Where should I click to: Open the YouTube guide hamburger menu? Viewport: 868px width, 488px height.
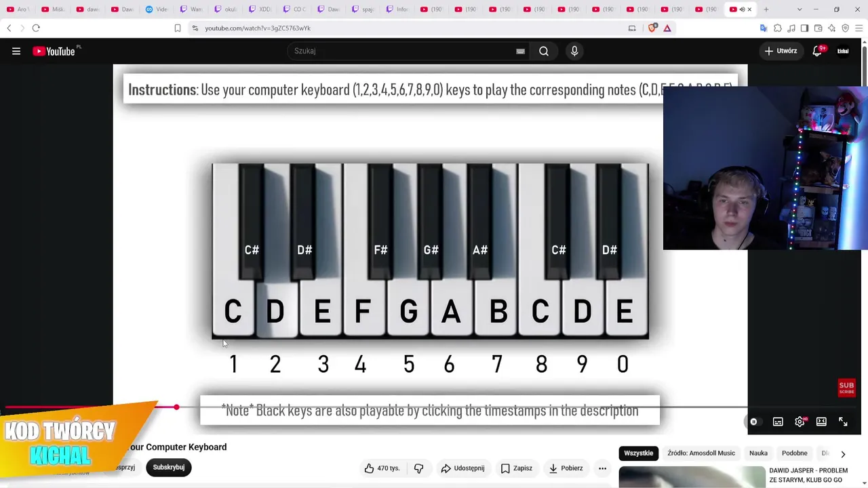tap(16, 51)
